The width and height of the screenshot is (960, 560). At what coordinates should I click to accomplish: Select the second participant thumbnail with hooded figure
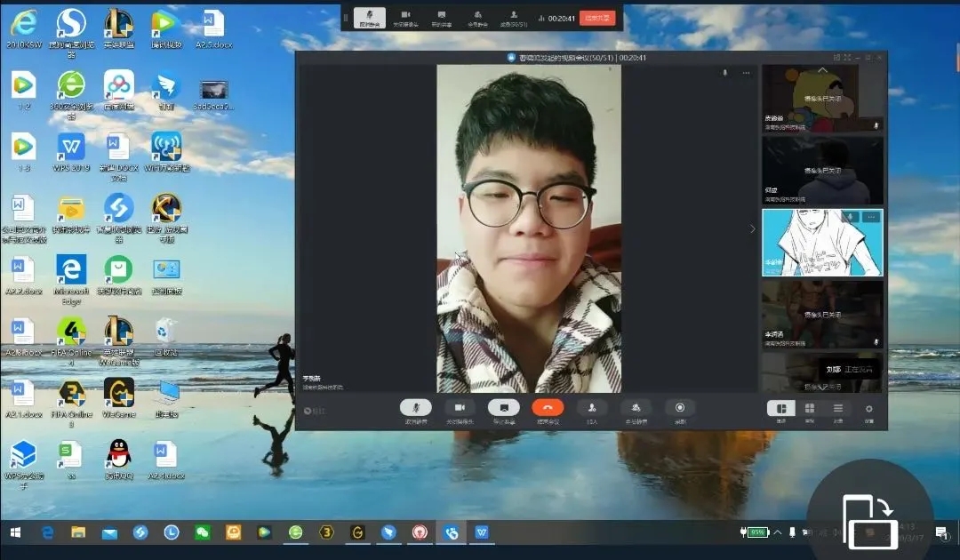pos(822,170)
